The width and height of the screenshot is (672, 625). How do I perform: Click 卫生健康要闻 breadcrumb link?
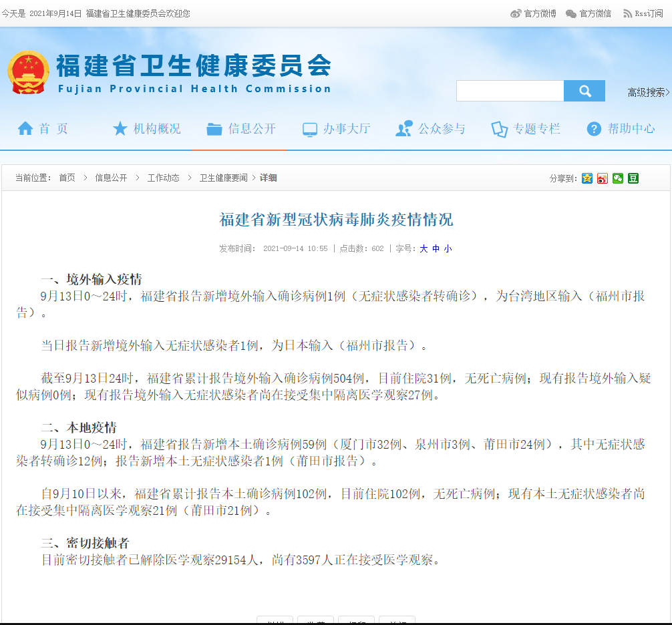tap(223, 178)
